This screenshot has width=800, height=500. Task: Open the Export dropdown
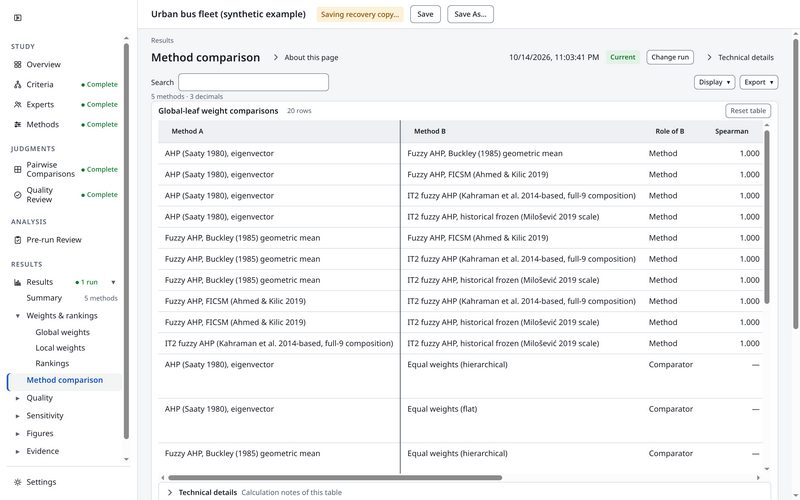click(759, 82)
